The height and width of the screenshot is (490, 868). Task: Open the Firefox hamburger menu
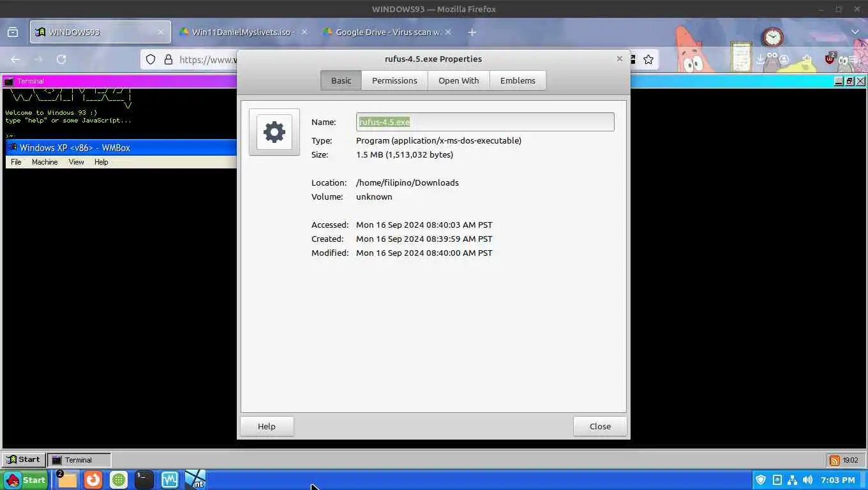(x=853, y=59)
